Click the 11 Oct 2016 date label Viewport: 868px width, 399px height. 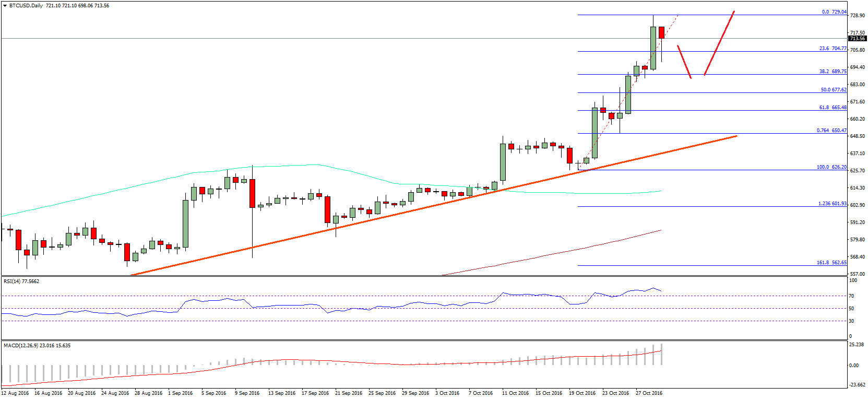pos(516,393)
